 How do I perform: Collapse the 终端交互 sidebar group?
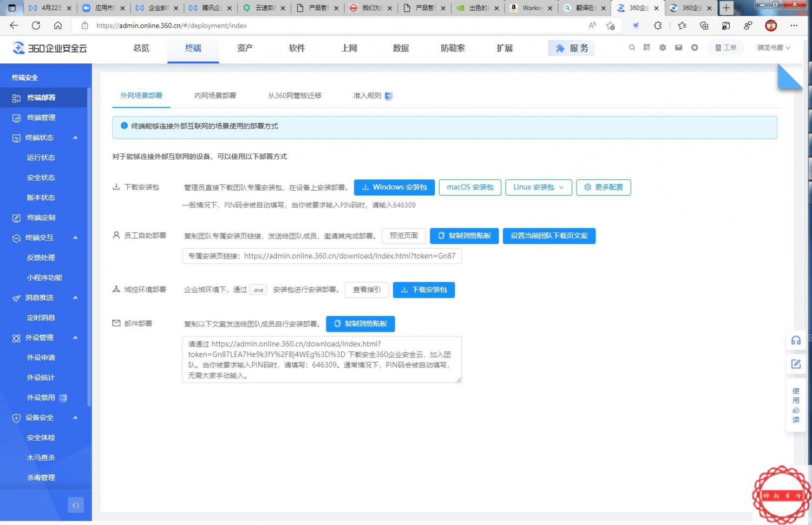[75, 238]
